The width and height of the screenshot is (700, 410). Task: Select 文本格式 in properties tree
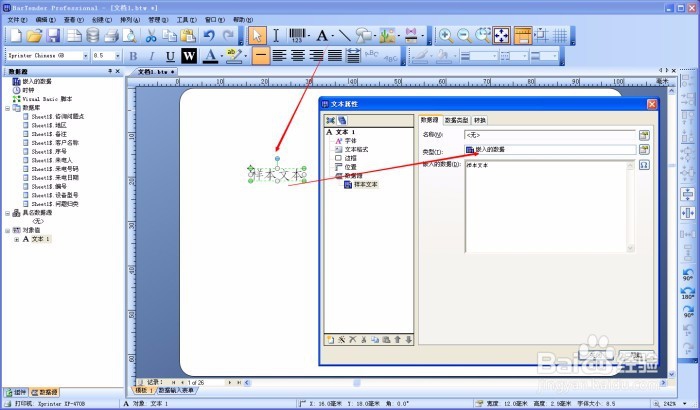tap(356, 149)
